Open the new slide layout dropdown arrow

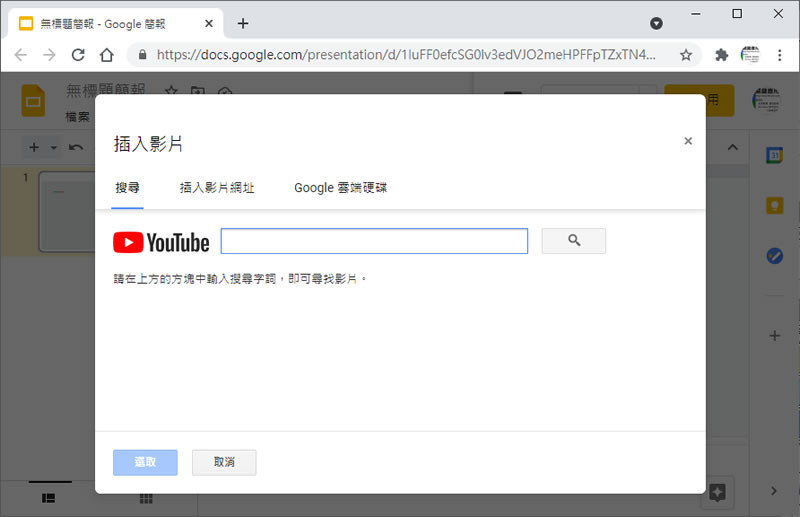[x=54, y=148]
